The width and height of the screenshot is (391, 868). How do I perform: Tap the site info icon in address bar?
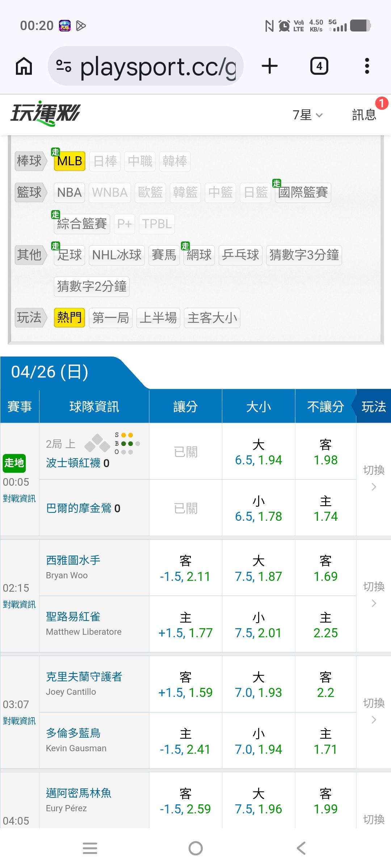click(x=64, y=66)
